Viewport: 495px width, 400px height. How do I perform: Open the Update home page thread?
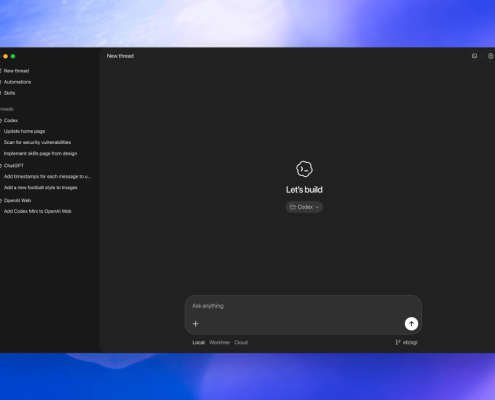(24, 131)
